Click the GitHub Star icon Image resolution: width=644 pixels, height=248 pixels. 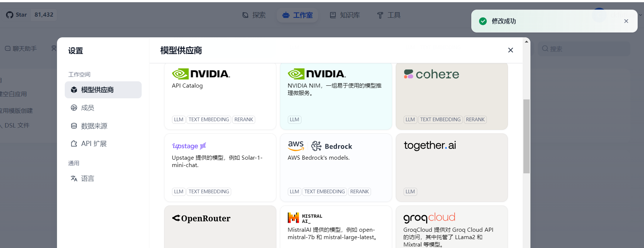click(10, 15)
